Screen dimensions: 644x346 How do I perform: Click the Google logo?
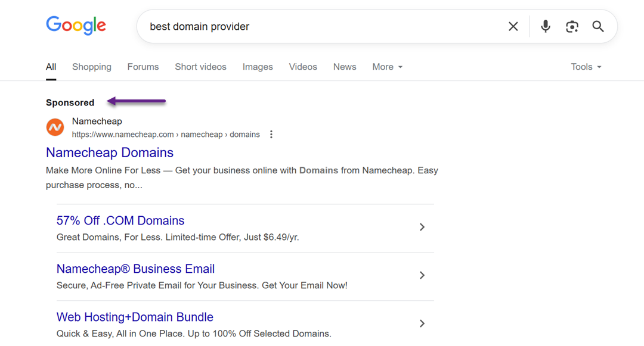76,26
